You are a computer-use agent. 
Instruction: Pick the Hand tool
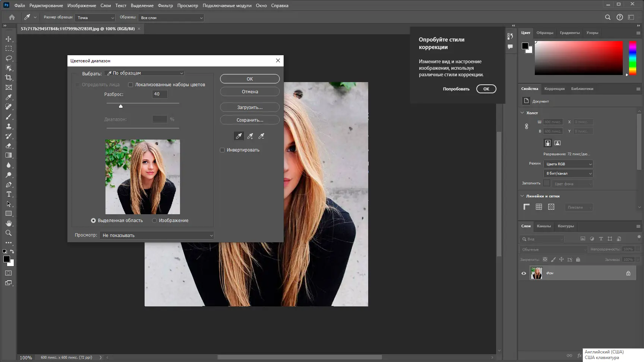point(9,223)
